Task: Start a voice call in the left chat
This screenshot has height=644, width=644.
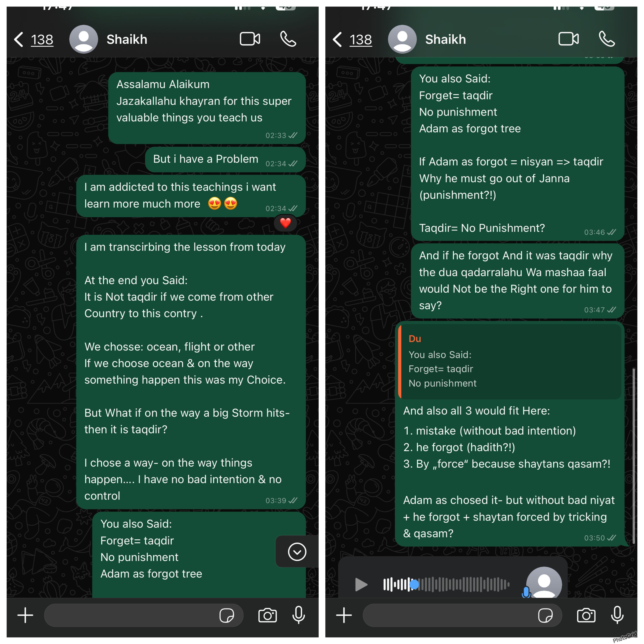Action: 288,39
